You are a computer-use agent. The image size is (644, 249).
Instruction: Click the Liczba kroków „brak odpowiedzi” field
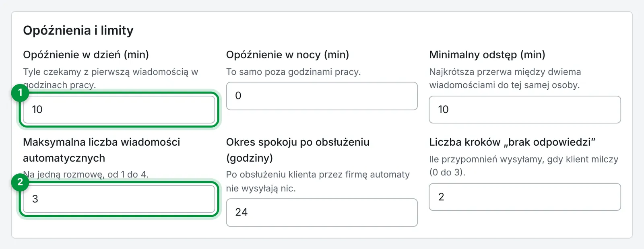coord(525,197)
